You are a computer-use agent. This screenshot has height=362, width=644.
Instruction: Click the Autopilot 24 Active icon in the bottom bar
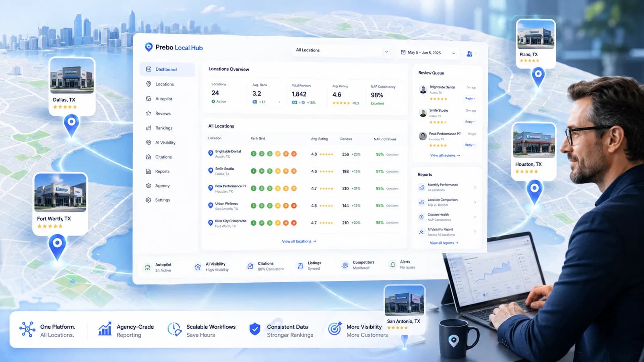148,267
